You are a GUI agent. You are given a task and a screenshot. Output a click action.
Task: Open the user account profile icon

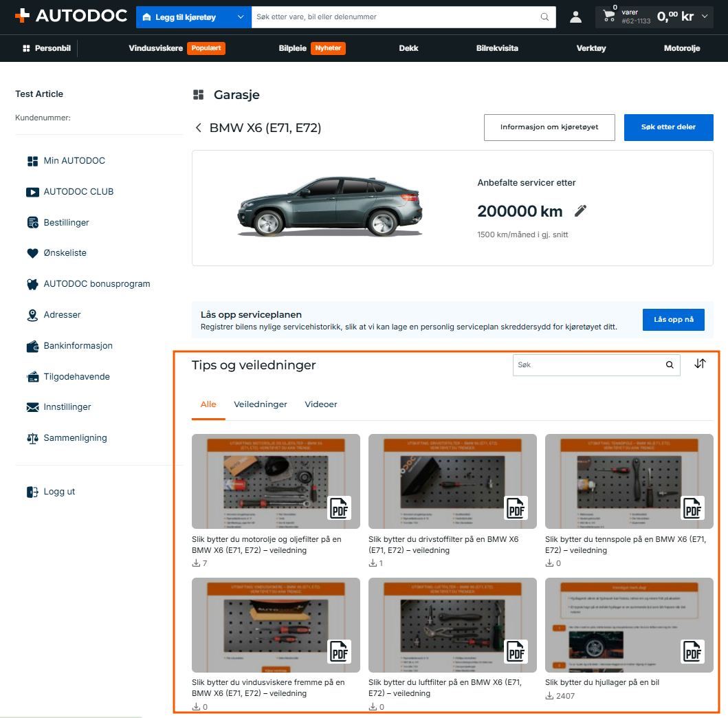point(575,17)
